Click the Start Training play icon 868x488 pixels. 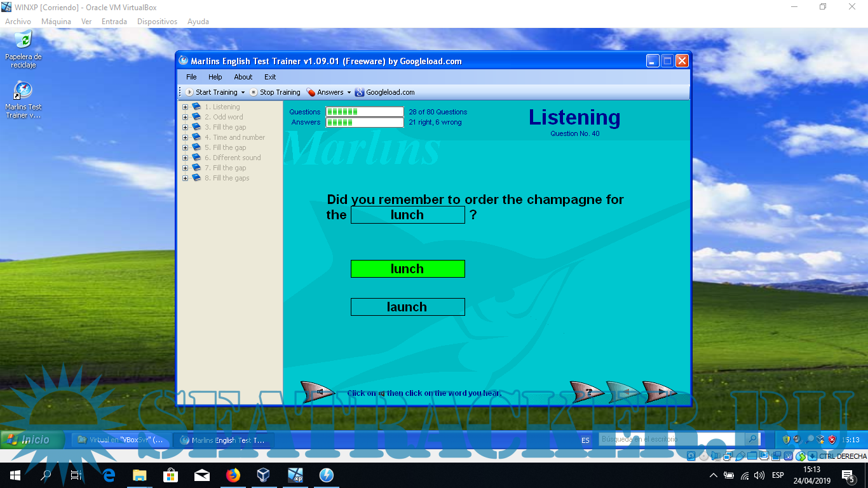pyautogui.click(x=189, y=92)
